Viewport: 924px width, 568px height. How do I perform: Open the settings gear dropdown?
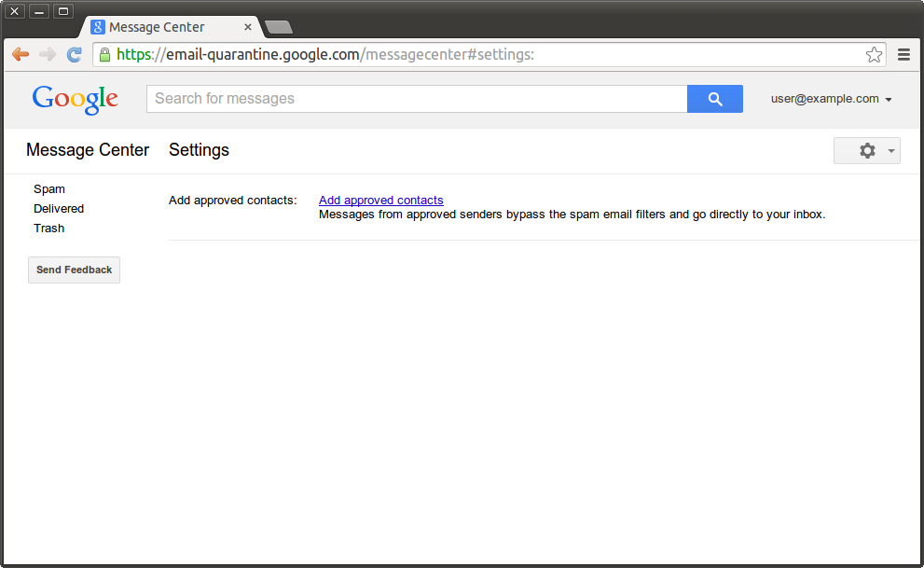867,151
